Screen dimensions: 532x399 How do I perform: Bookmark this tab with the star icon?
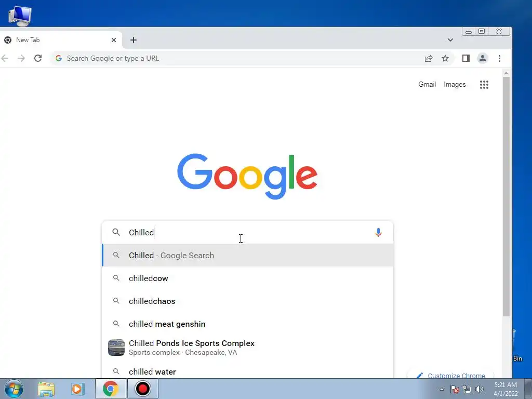pos(445,58)
